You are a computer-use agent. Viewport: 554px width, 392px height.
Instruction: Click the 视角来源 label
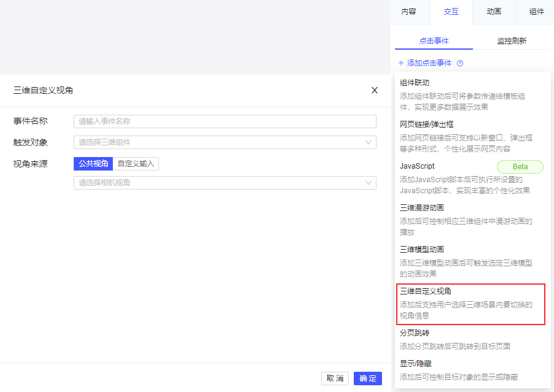pos(30,164)
